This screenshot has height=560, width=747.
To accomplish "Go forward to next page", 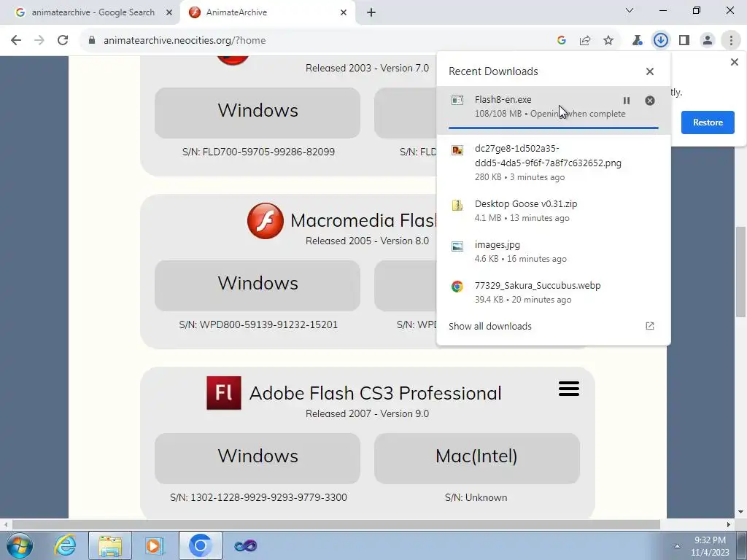I will 39,41.
